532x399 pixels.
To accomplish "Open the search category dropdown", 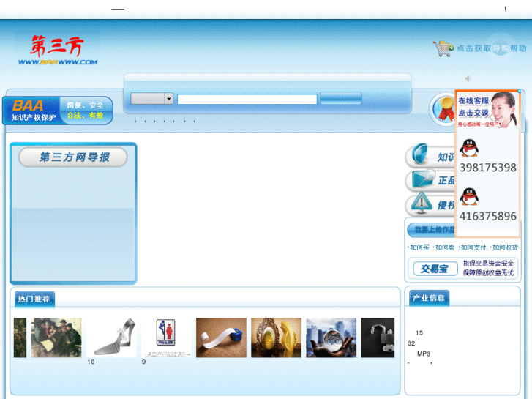I will click(152, 99).
